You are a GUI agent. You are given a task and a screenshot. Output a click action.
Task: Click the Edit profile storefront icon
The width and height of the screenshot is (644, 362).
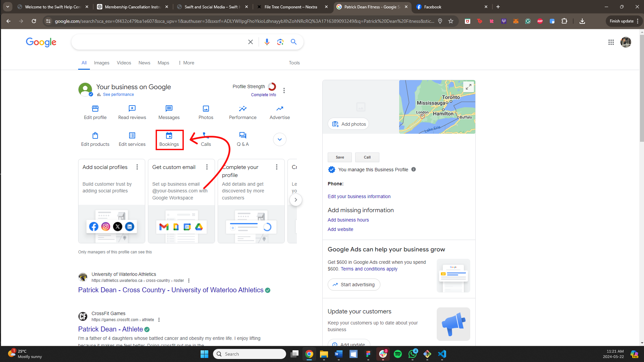coord(95,109)
